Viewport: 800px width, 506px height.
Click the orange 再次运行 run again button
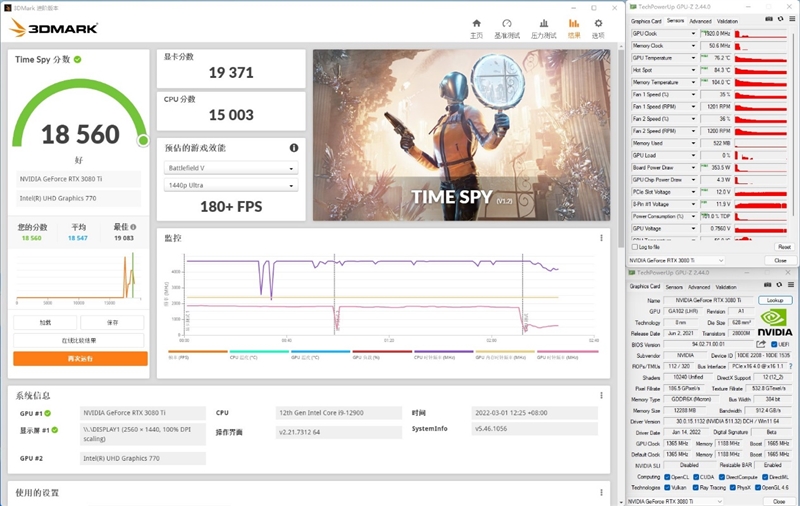[80, 359]
